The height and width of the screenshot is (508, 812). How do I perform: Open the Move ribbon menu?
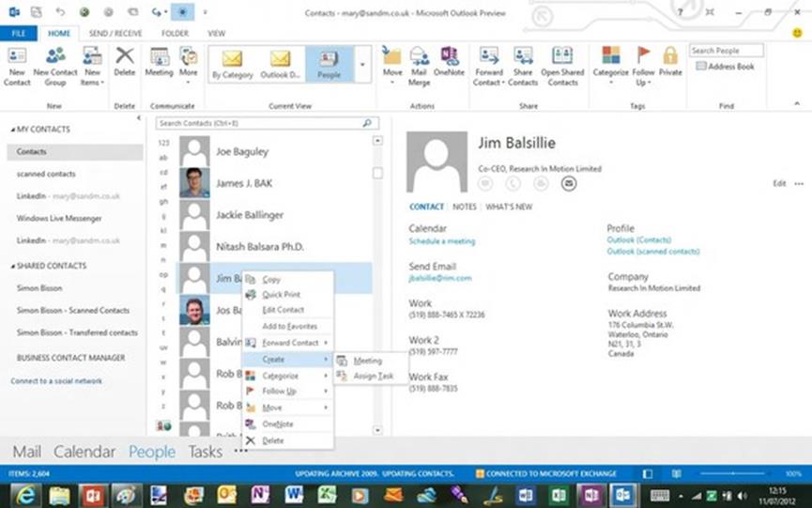[392, 66]
